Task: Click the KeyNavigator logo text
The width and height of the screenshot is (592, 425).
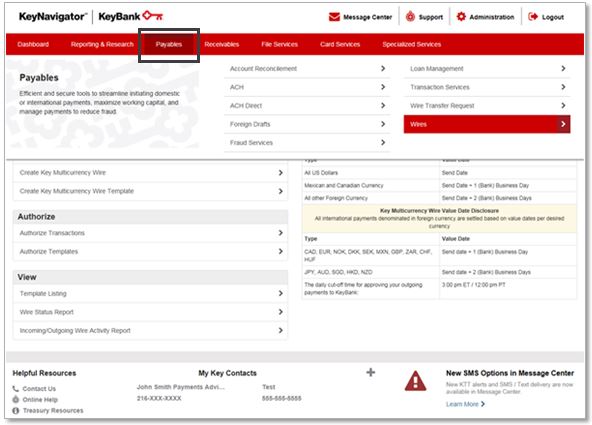Action: 52,17
